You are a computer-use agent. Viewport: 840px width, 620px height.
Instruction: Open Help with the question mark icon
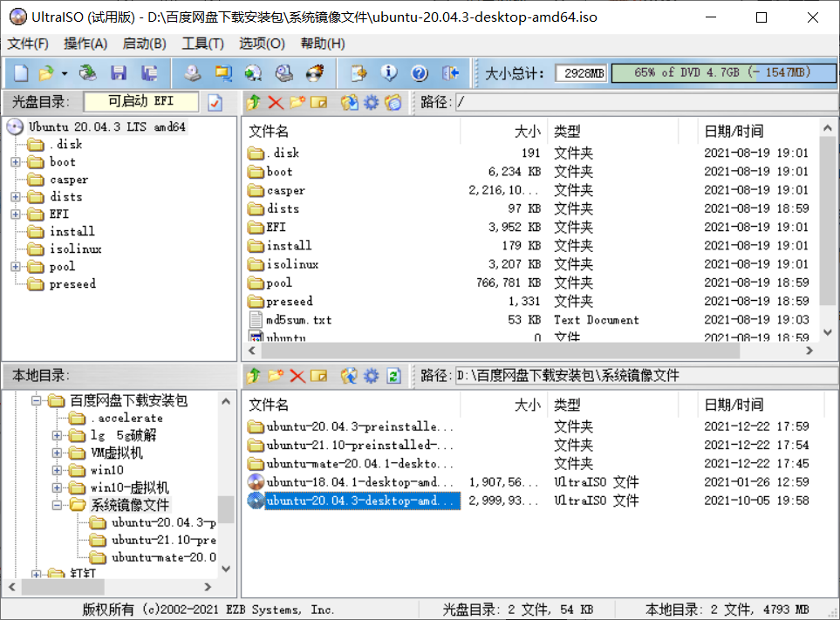tap(420, 73)
